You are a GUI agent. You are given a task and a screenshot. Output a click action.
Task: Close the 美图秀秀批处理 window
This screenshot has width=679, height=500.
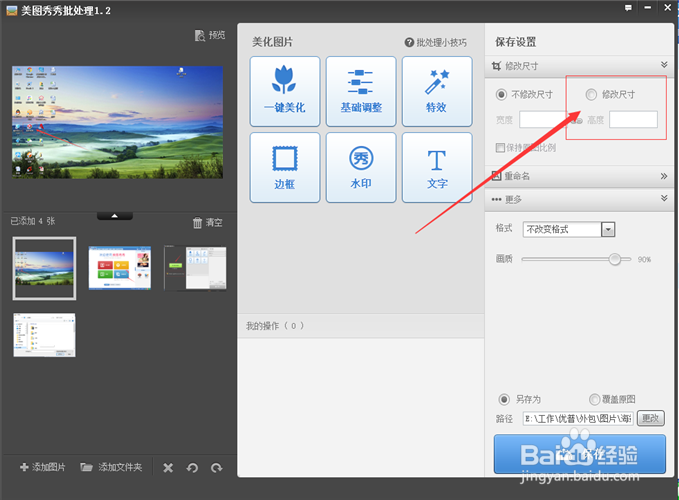click(668, 7)
